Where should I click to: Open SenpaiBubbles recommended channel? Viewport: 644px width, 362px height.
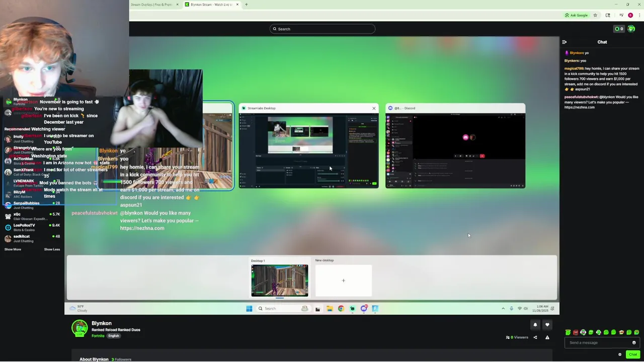(32, 205)
